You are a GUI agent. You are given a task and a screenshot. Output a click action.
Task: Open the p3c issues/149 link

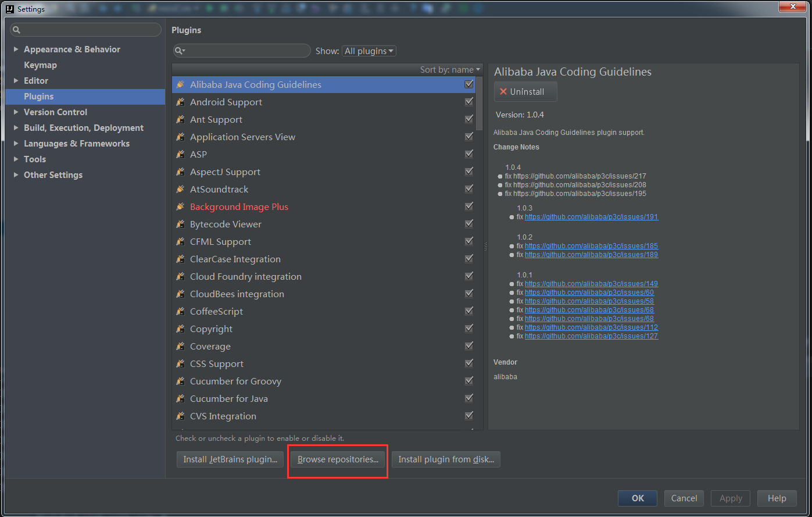[x=591, y=284]
